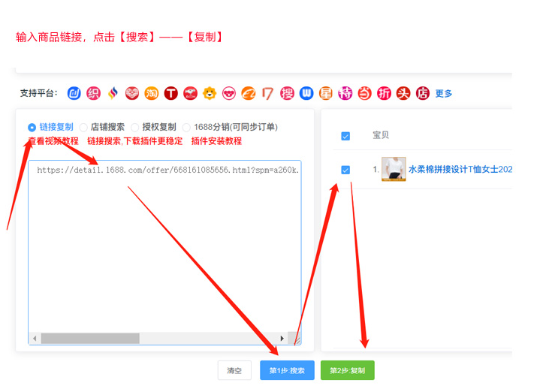The height and width of the screenshot is (392, 543).
Task: Click the '第1步:搜索' search button
Action: 287,370
